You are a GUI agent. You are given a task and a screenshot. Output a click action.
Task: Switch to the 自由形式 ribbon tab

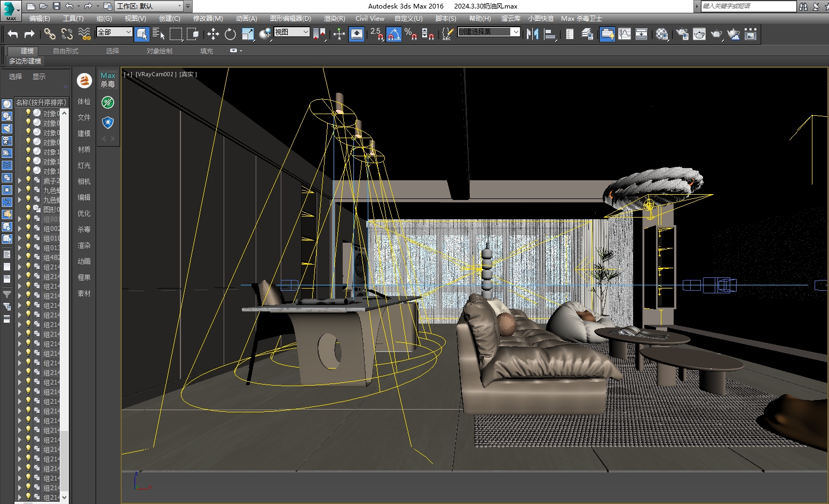pyautogui.click(x=66, y=51)
